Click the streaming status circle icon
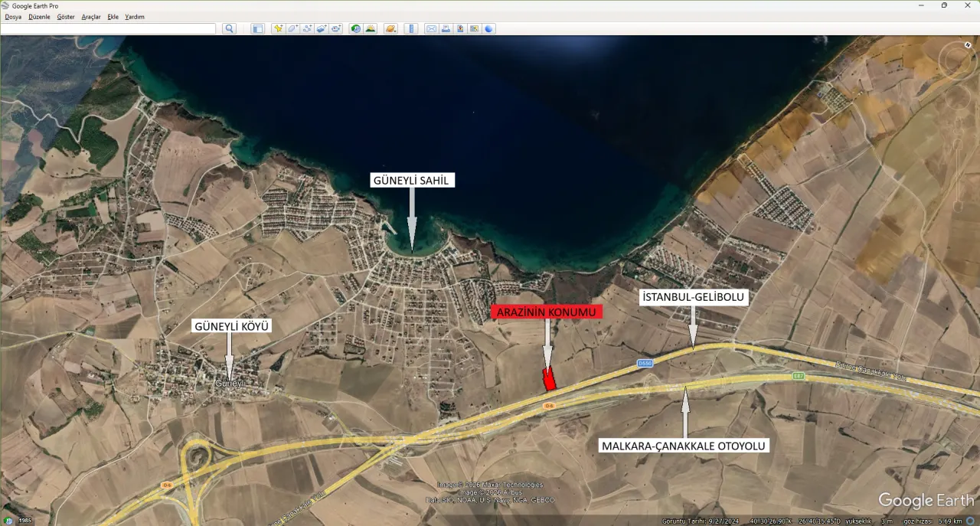Screen dimensions: 980x526 click(970, 521)
